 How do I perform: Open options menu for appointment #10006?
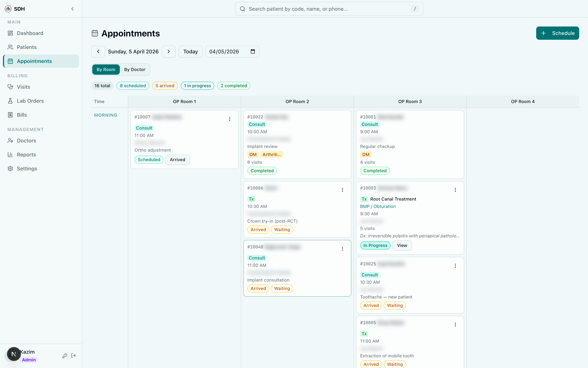342,190
